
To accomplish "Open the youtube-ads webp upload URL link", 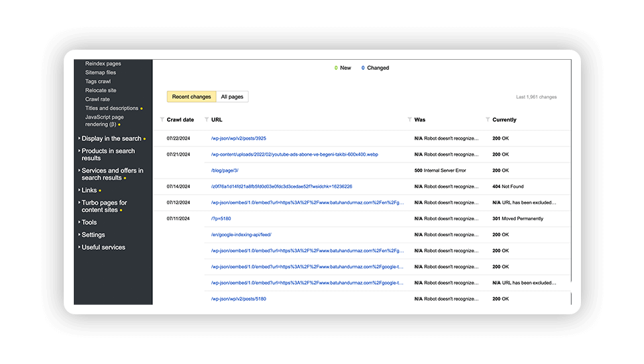I will (x=294, y=154).
